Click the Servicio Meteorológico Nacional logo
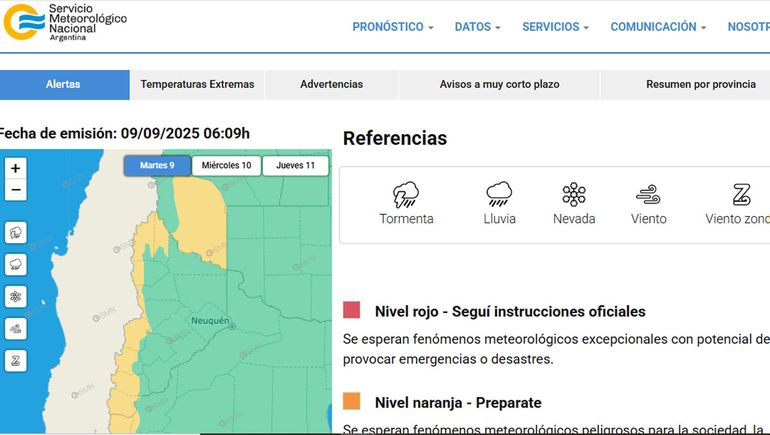This screenshot has width=770, height=435. pos(65,22)
